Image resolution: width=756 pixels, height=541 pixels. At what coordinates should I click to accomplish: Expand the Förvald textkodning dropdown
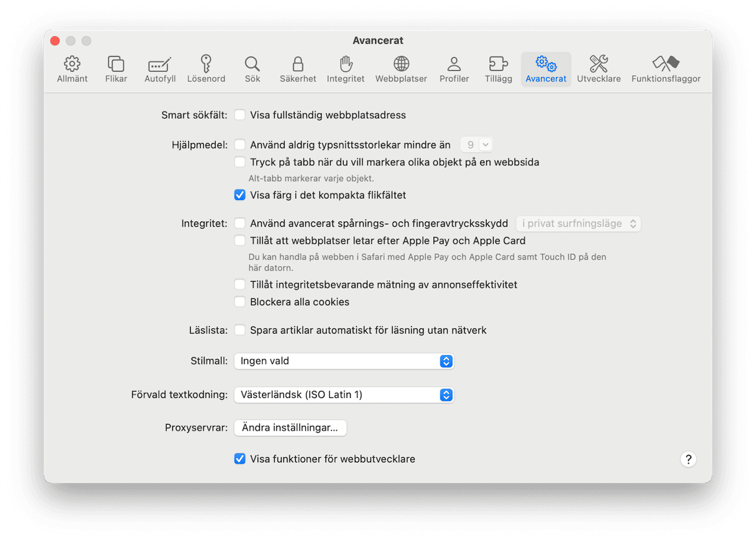coord(344,395)
